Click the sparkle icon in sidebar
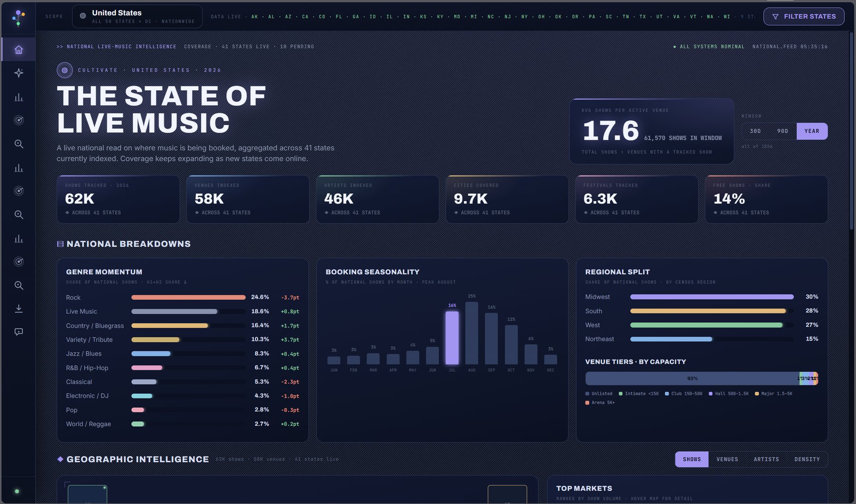 pyautogui.click(x=19, y=73)
